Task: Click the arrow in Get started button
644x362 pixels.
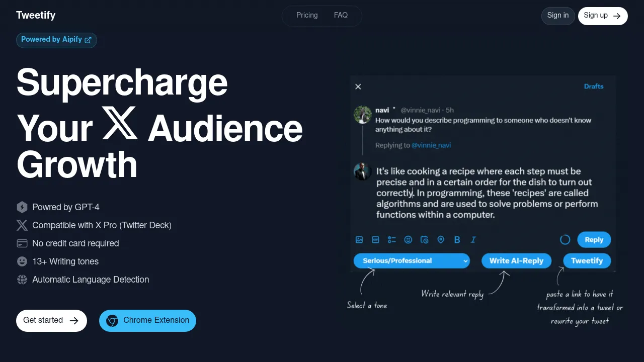Action: pyautogui.click(x=74, y=321)
